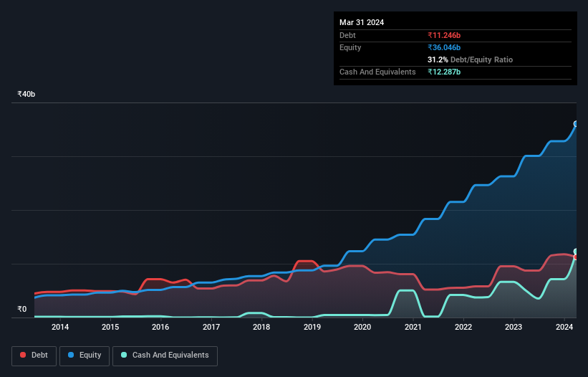Screen dimensions: 588x377
Task: Toggle the Debt series legend button
Action: [x=34, y=355]
